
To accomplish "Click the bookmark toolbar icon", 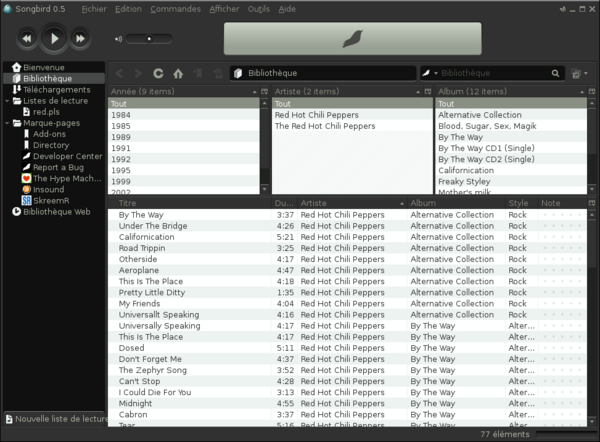I will point(198,73).
